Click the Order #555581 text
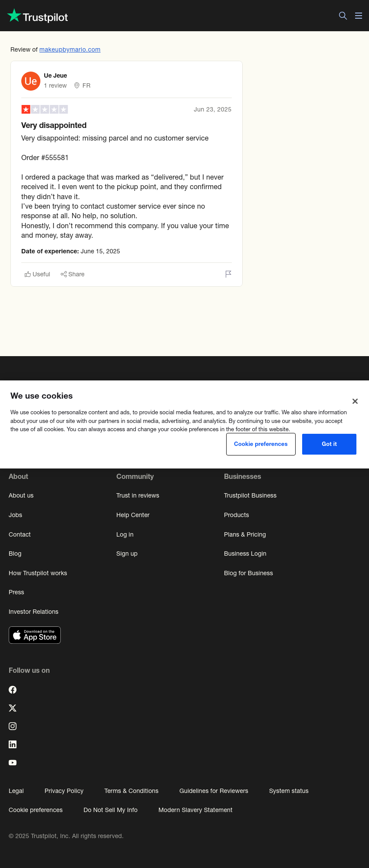Viewport: 369px width, 868px height. click(x=45, y=157)
